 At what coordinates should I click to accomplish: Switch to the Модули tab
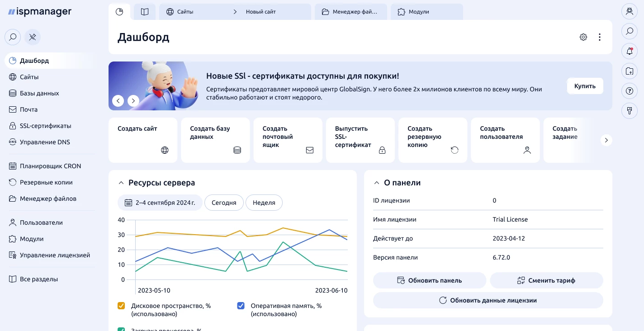pos(426,12)
